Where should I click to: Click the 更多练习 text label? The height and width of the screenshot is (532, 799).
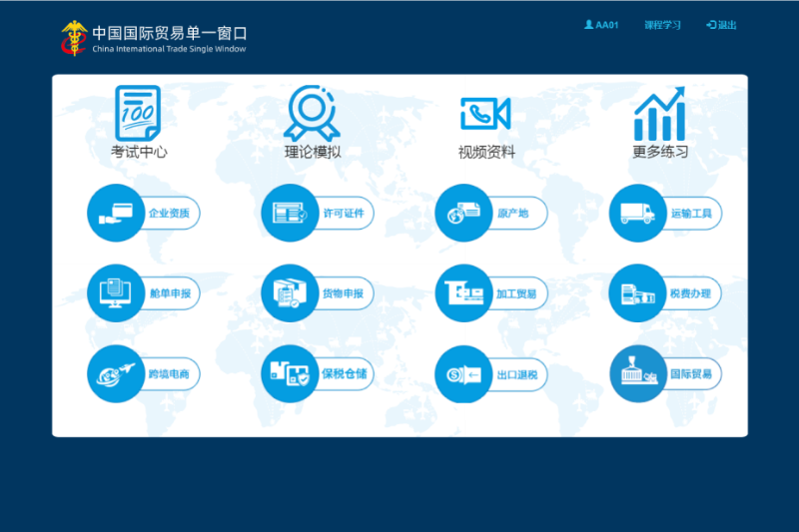coord(660,152)
